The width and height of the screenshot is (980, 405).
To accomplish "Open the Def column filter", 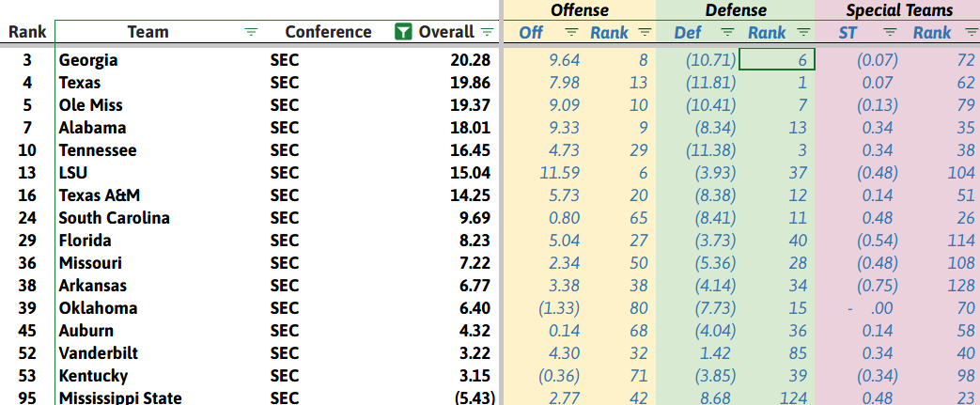I will pos(727,33).
